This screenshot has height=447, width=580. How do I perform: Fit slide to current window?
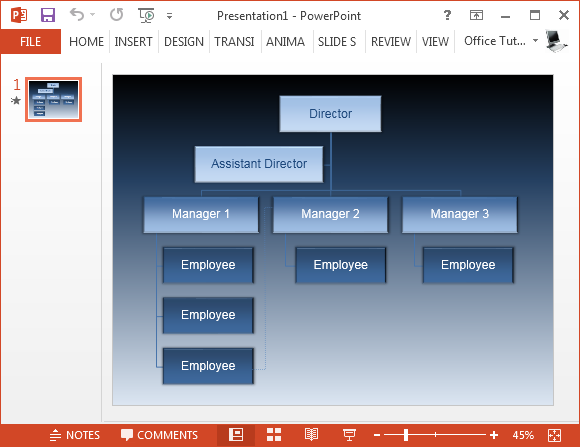pos(555,435)
